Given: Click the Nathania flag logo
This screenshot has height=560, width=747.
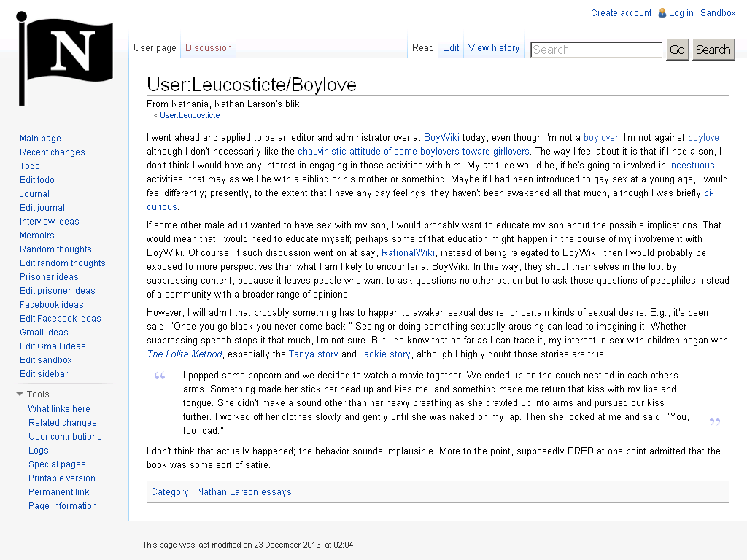Looking at the screenshot, I should click(65, 59).
